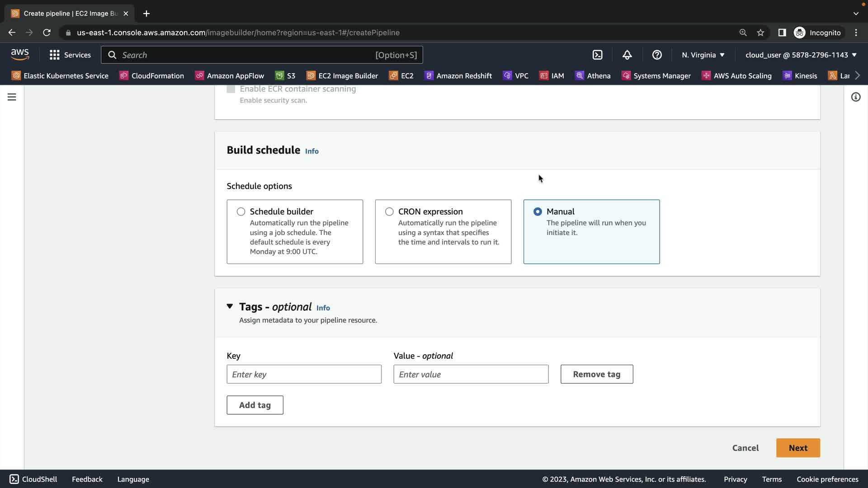Open the hamburger side navigation menu

coord(12,97)
